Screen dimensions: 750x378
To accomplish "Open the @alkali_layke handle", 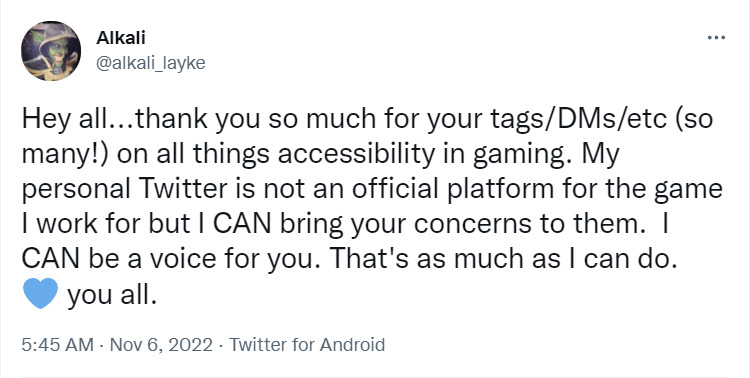I will (151, 63).
